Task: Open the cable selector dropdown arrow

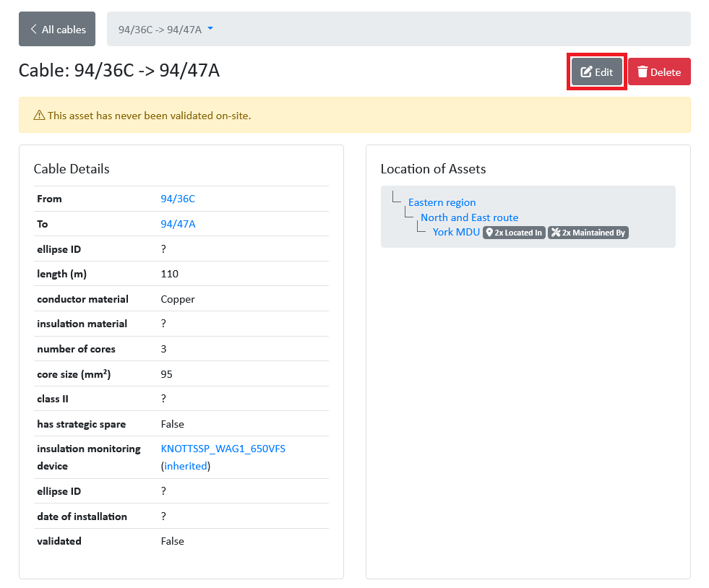Action: click(x=210, y=29)
